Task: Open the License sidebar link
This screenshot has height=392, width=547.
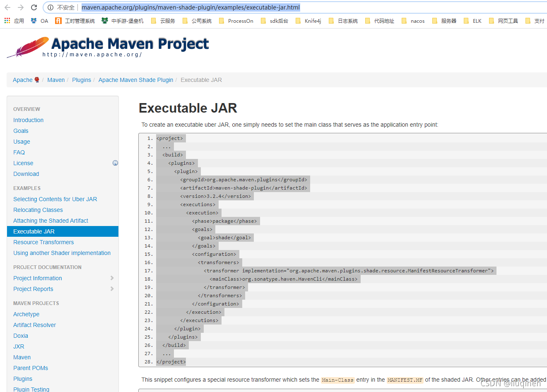Action: 23,163
